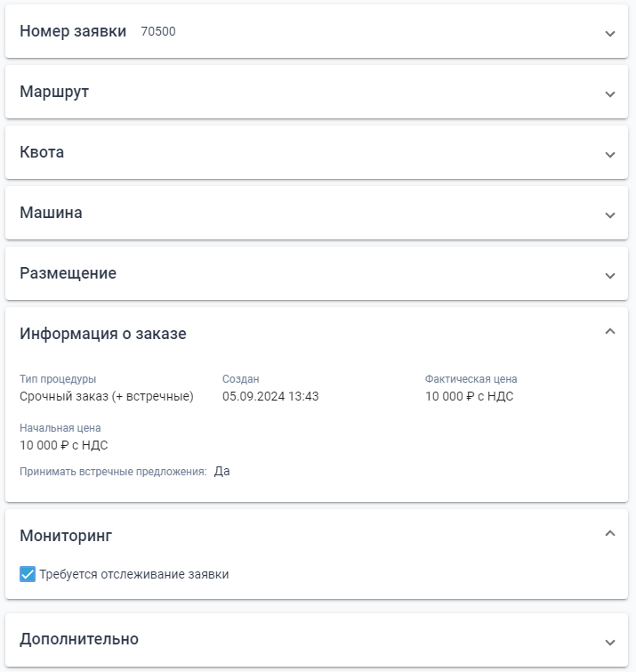Collapse the Информация о заказе chevron

610,331
